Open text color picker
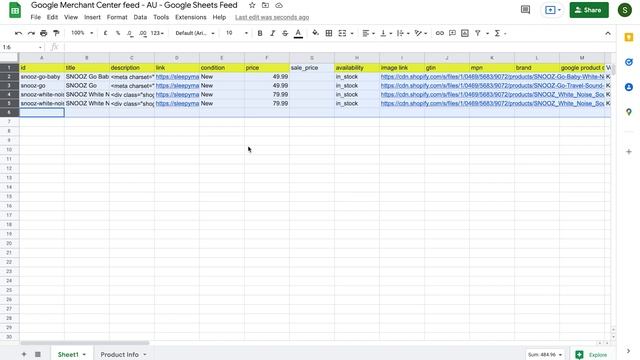Image resolution: width=640 pixels, height=360 pixels. point(298,33)
